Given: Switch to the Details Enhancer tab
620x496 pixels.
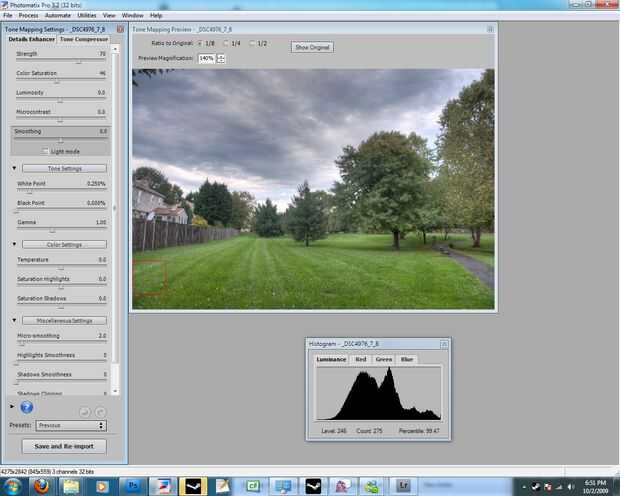Looking at the screenshot, I should click(x=32, y=39).
